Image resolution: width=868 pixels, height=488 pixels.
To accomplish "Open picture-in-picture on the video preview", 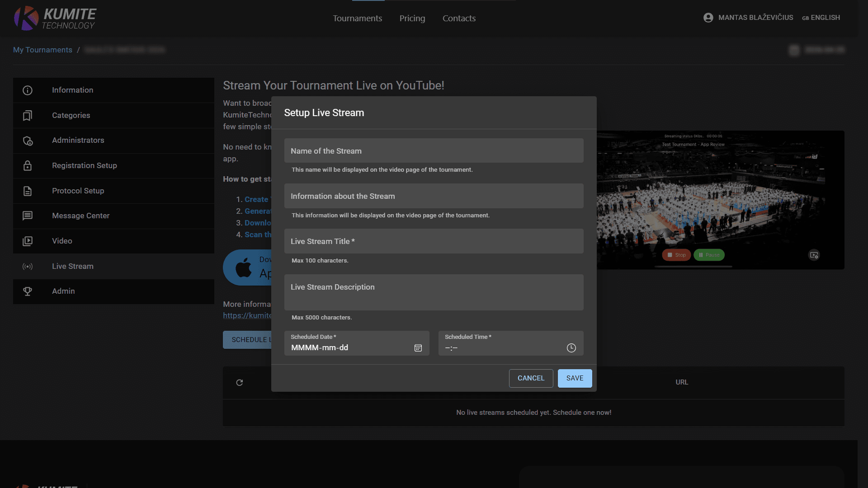I will tap(814, 255).
